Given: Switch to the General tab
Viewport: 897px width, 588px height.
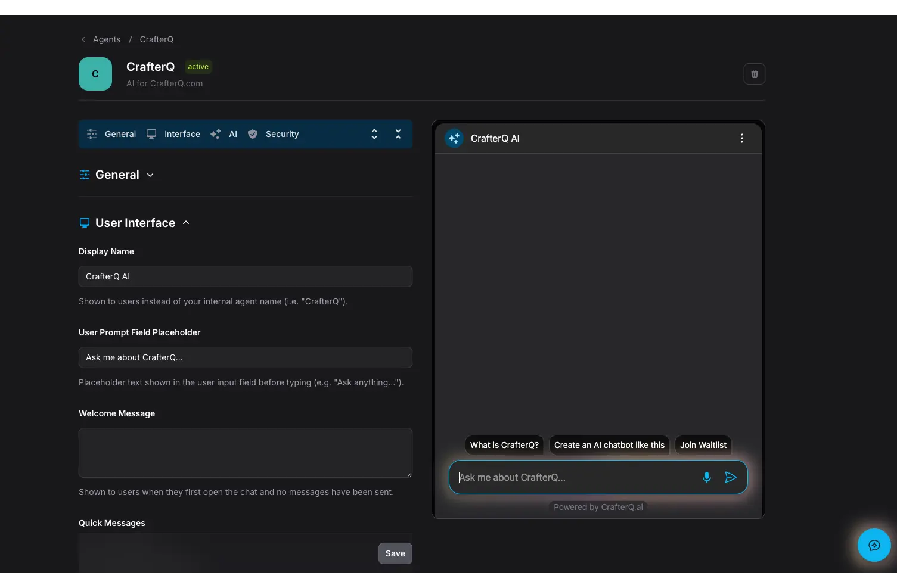Looking at the screenshot, I should point(120,134).
